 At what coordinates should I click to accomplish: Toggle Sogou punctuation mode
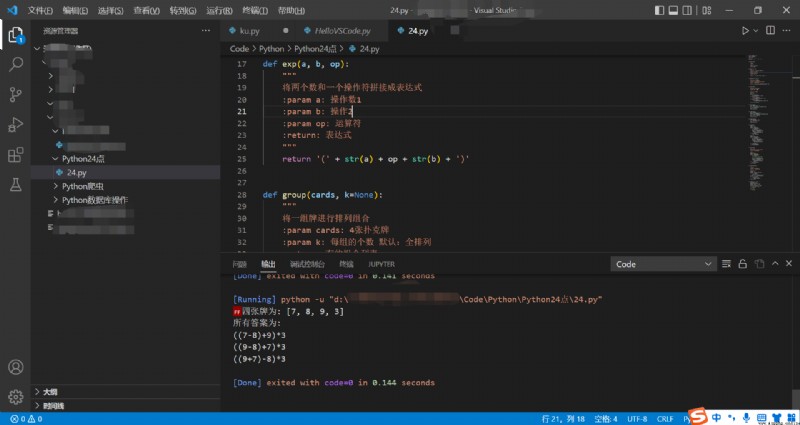pos(732,417)
